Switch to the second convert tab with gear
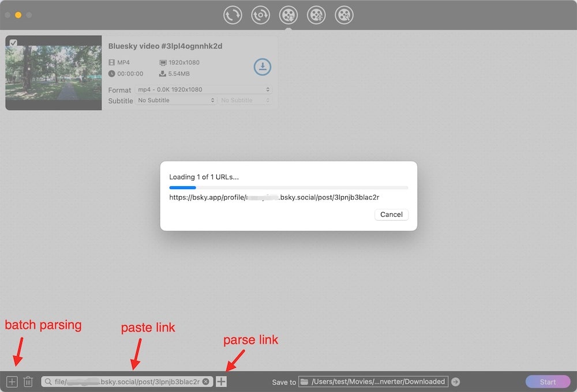The width and height of the screenshot is (577, 392). tap(261, 15)
